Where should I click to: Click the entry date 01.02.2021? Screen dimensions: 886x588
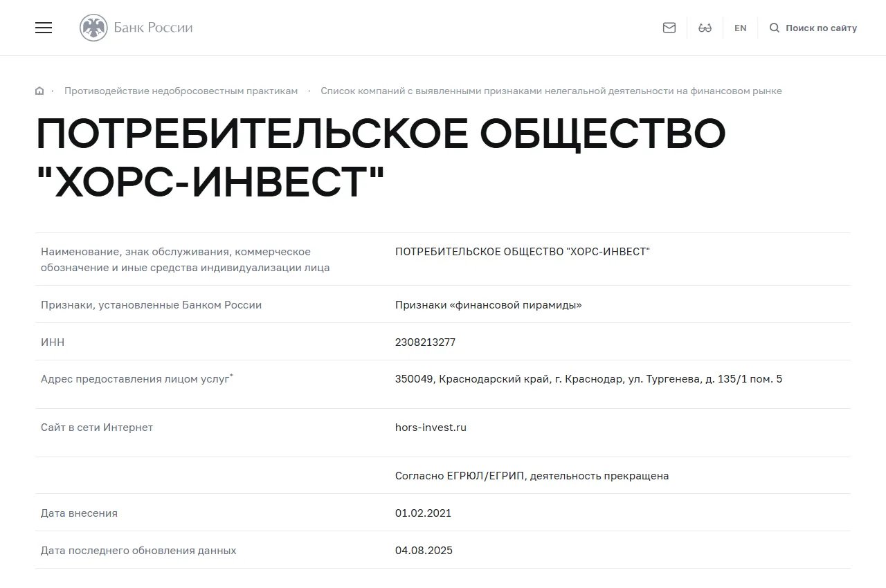point(423,513)
